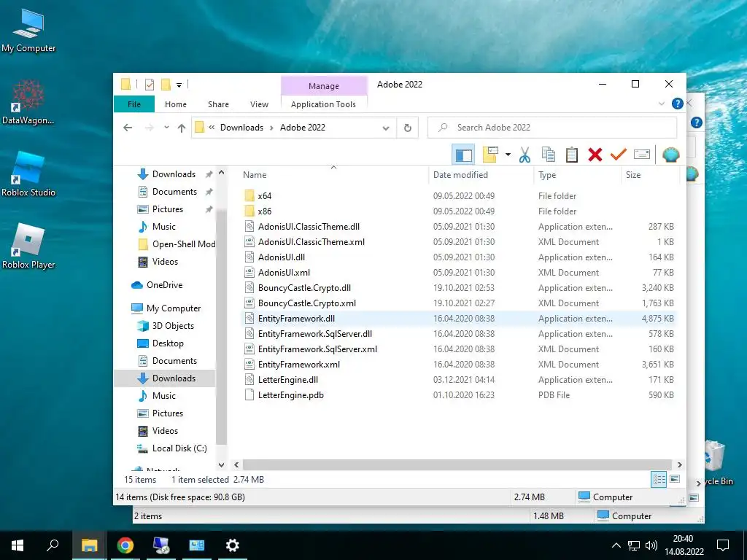This screenshot has height=560, width=747.
Task: Open Roblox Studio desktop shortcut
Action: 28,174
